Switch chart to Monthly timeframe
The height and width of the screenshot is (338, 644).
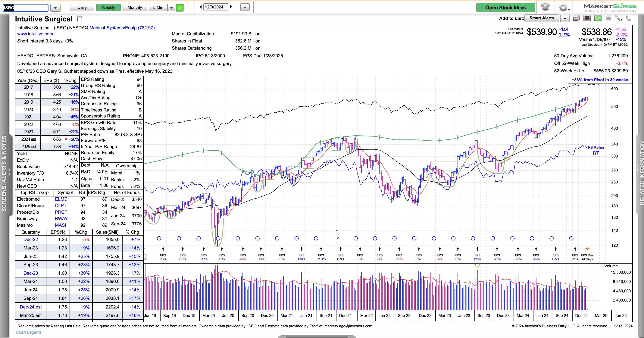(x=135, y=8)
